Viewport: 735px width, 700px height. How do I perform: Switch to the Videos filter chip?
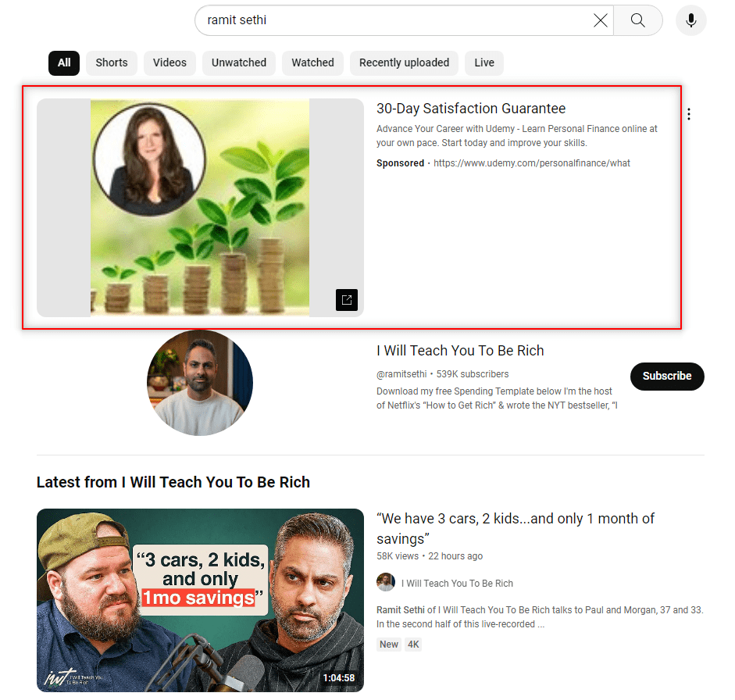[x=169, y=62]
